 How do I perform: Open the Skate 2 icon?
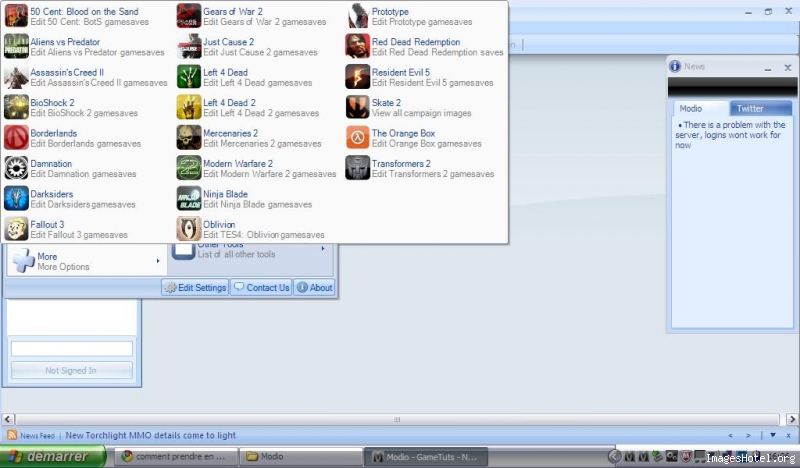(358, 107)
